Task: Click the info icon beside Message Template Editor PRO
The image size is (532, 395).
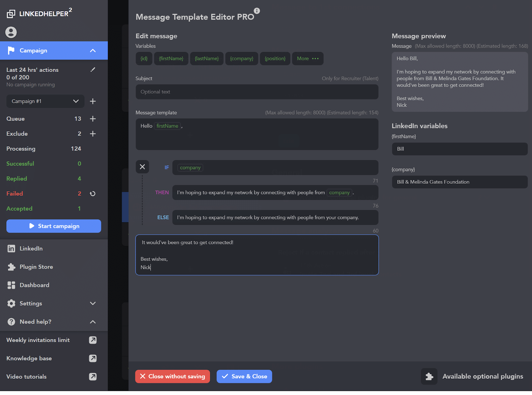Action: [256, 10]
